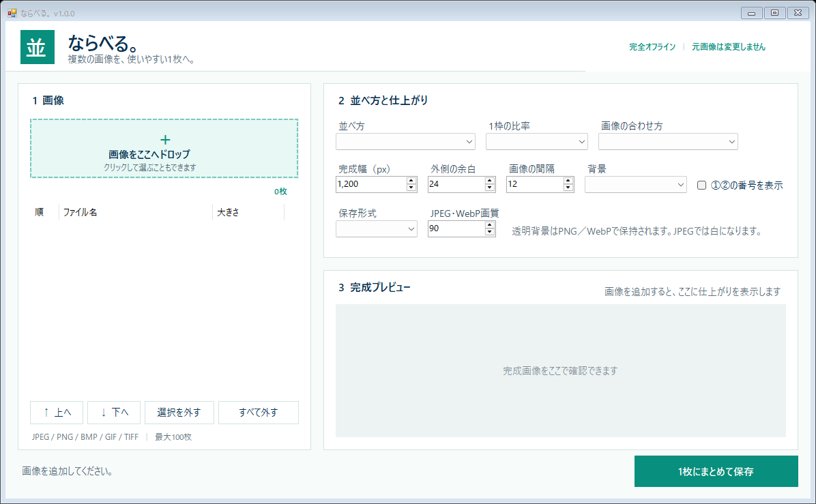
Task: Close the ならべる window
Action: click(x=798, y=13)
